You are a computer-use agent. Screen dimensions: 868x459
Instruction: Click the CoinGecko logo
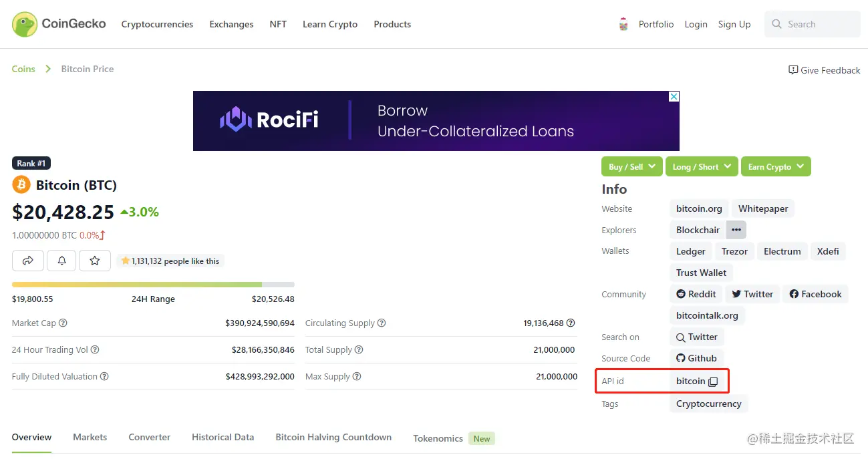(59, 24)
